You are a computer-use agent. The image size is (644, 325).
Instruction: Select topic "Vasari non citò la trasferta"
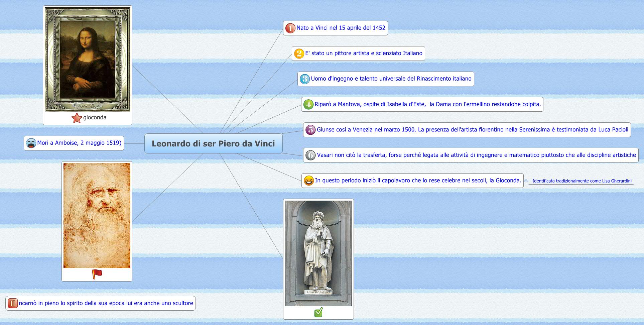click(x=471, y=155)
